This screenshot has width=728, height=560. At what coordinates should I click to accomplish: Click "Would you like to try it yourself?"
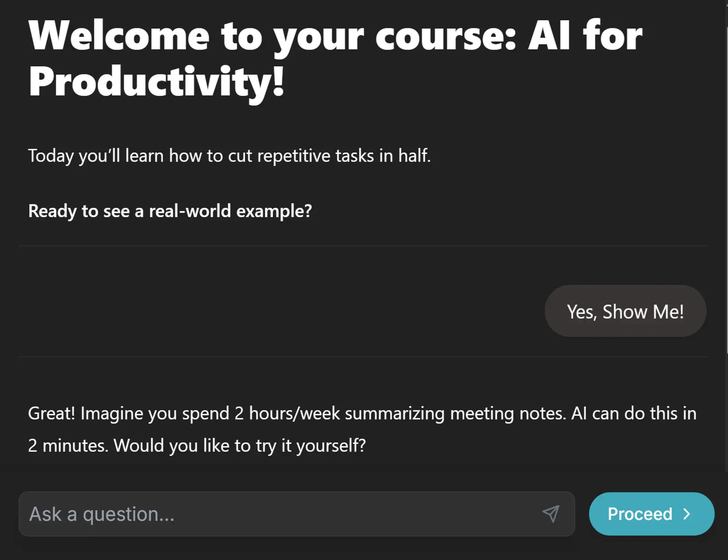pyautogui.click(x=240, y=446)
